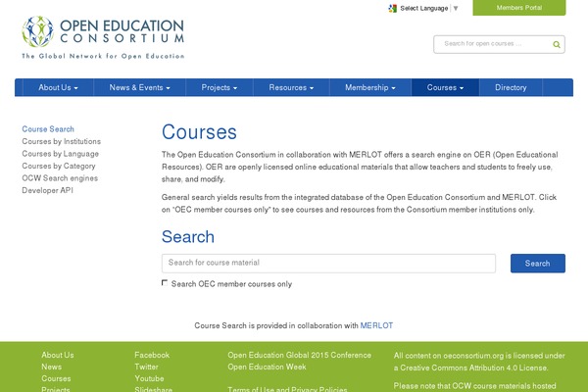Click the Search section heading
This screenshot has width=588, height=392.
188,237
